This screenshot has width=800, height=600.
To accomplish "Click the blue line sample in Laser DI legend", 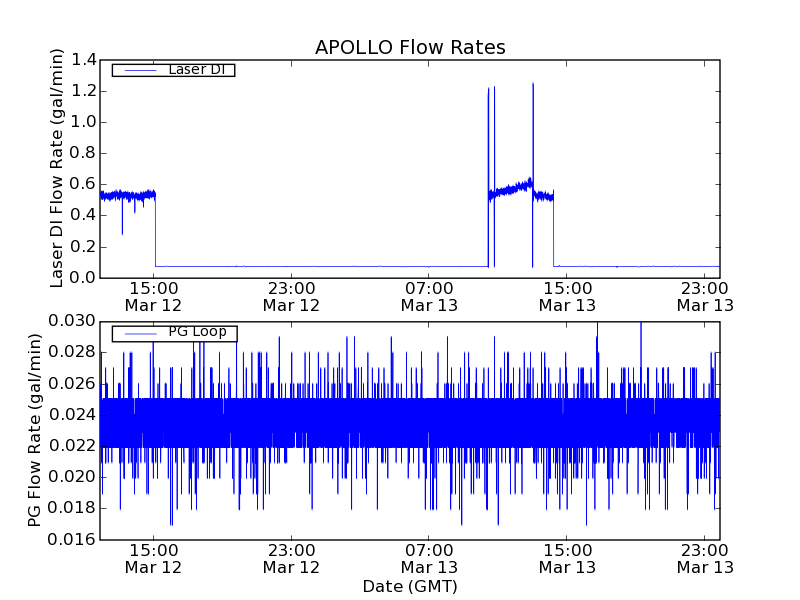I will 140,70.
